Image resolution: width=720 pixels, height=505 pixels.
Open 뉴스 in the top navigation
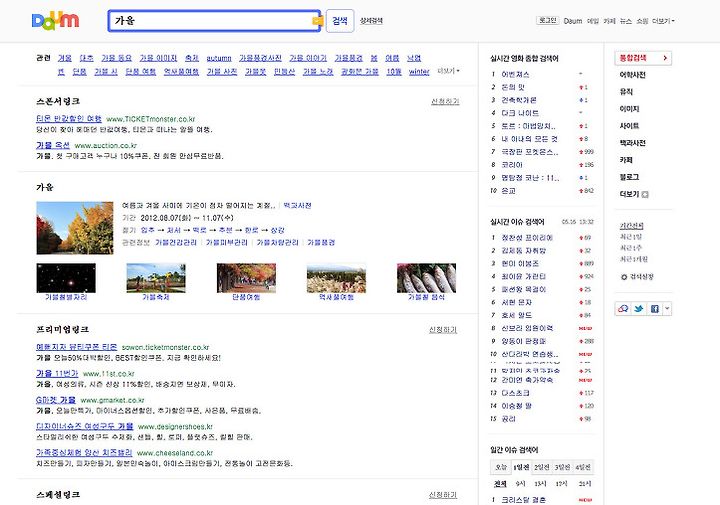[x=625, y=21]
